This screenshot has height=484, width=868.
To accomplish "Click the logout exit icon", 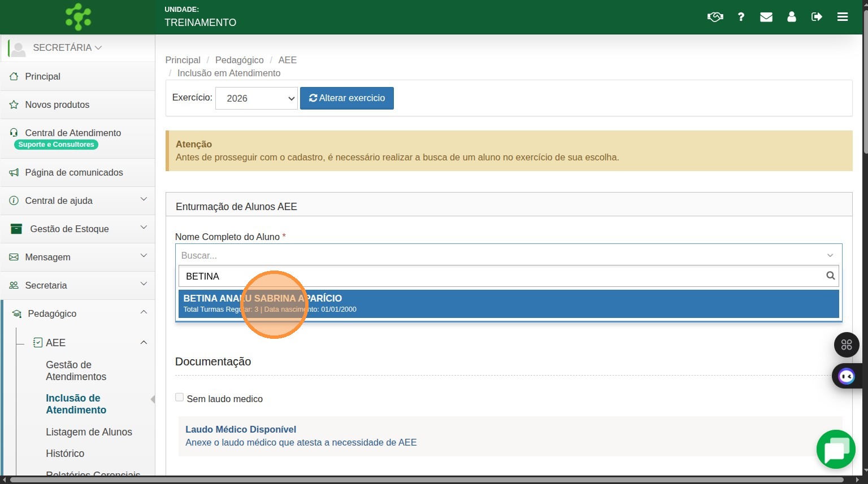I will [x=817, y=17].
